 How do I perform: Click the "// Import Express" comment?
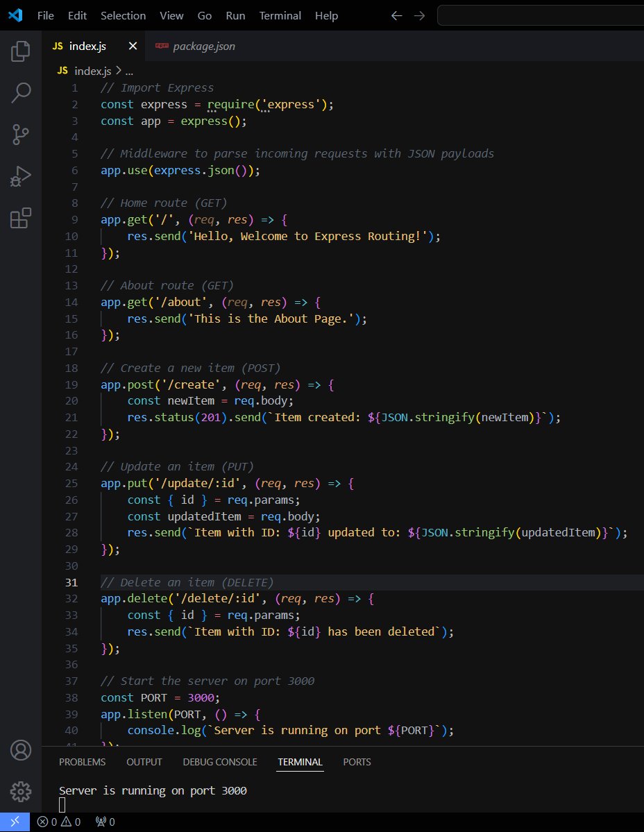click(x=157, y=88)
